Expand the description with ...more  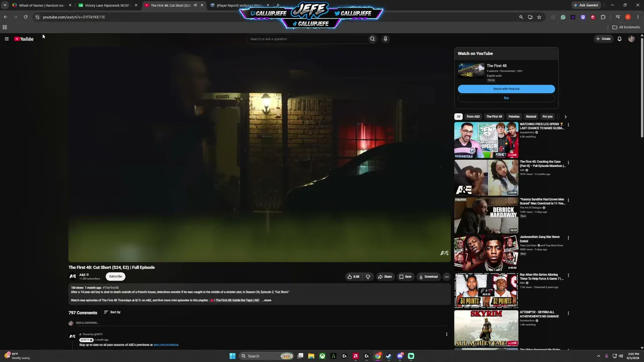click(x=267, y=300)
